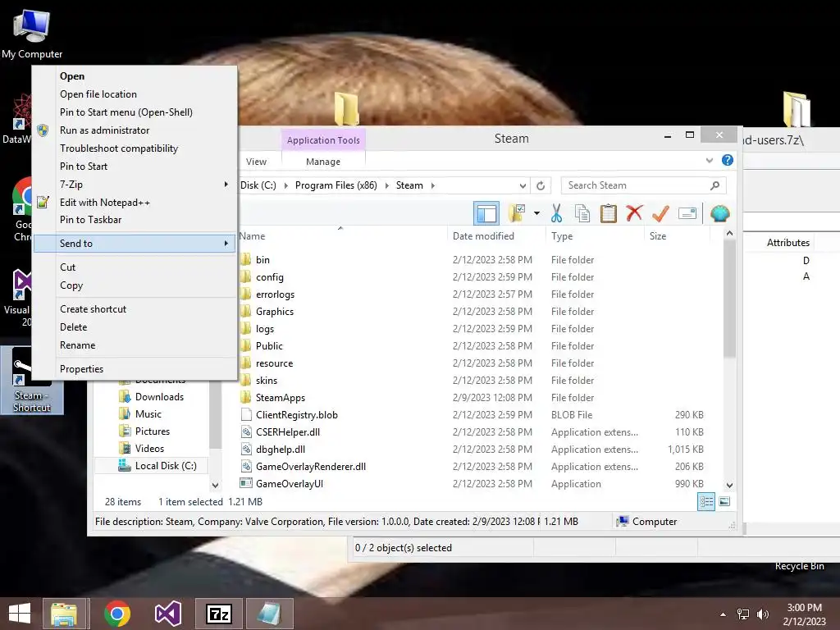Image resolution: width=840 pixels, height=630 pixels.
Task: Click the Paste clipboard toolbar icon
Action: click(608, 213)
